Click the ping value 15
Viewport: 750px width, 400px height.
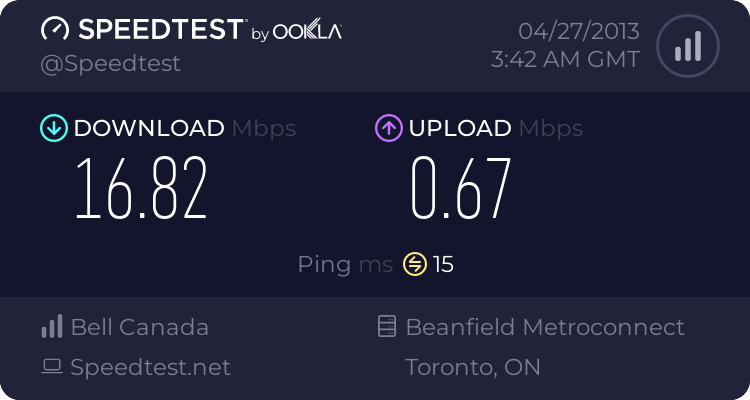(443, 265)
